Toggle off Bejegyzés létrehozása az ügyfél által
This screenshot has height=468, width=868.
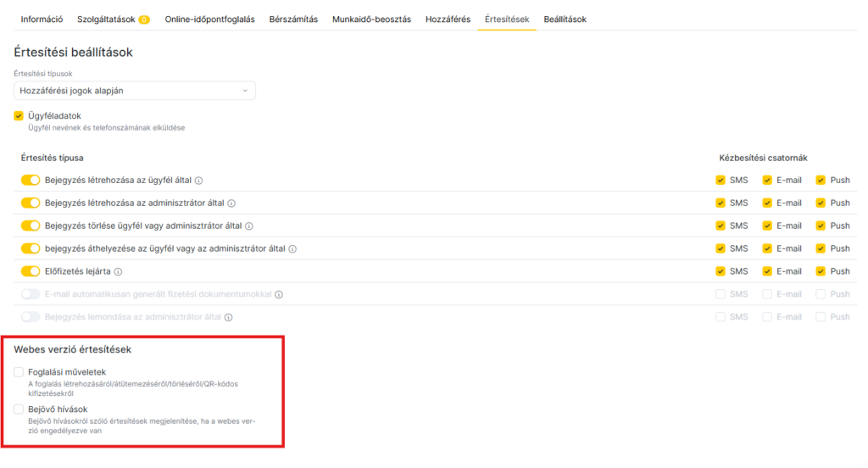click(31, 180)
